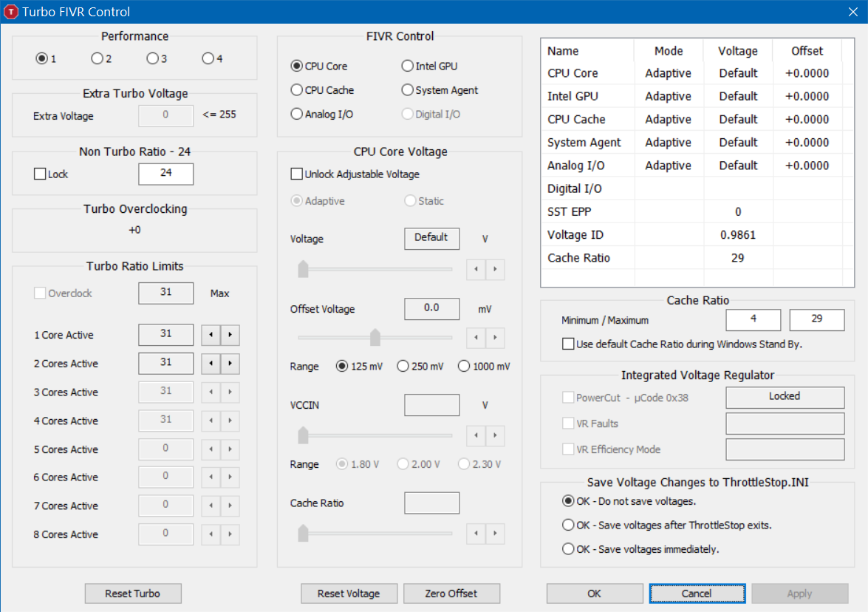Click the ThrottleStop icon in title bar
Image resolution: width=868 pixels, height=612 pixels.
pyautogui.click(x=11, y=11)
